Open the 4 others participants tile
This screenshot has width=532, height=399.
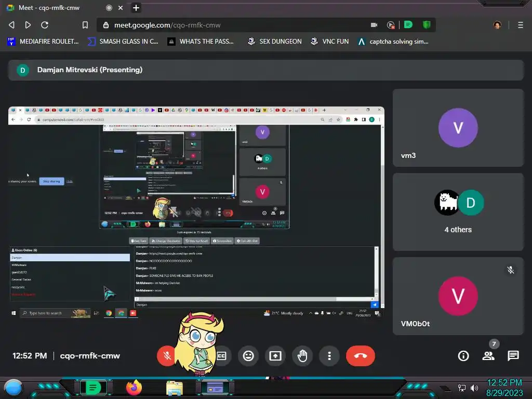click(x=458, y=212)
